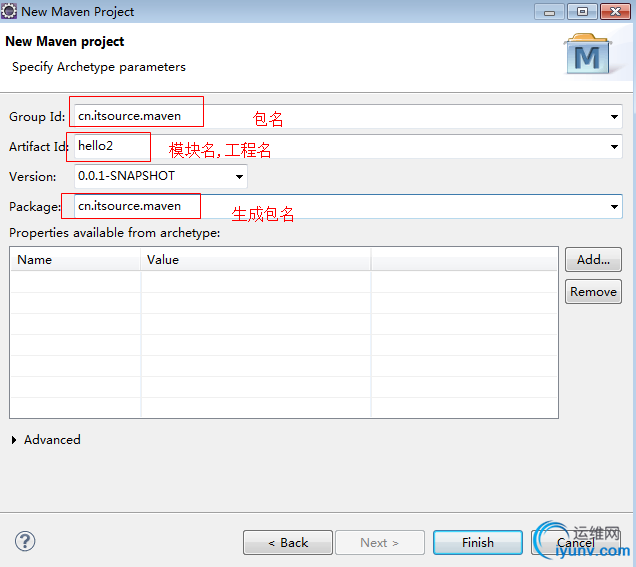Screen dimensions: 636x567
Task: Maximize the New Maven Project window
Action: pos(582,12)
